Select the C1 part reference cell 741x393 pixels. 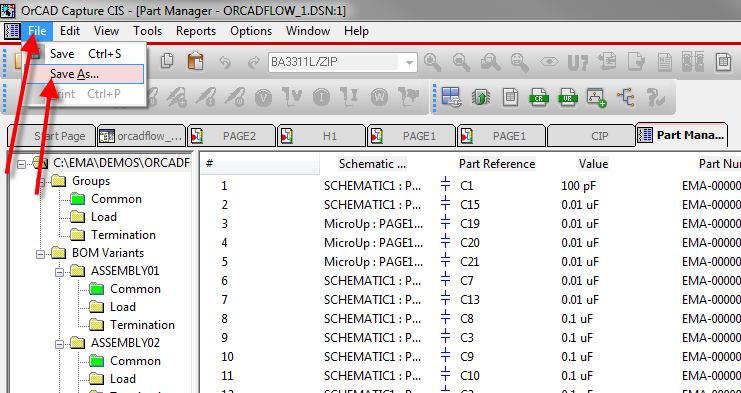pyautogui.click(x=466, y=186)
